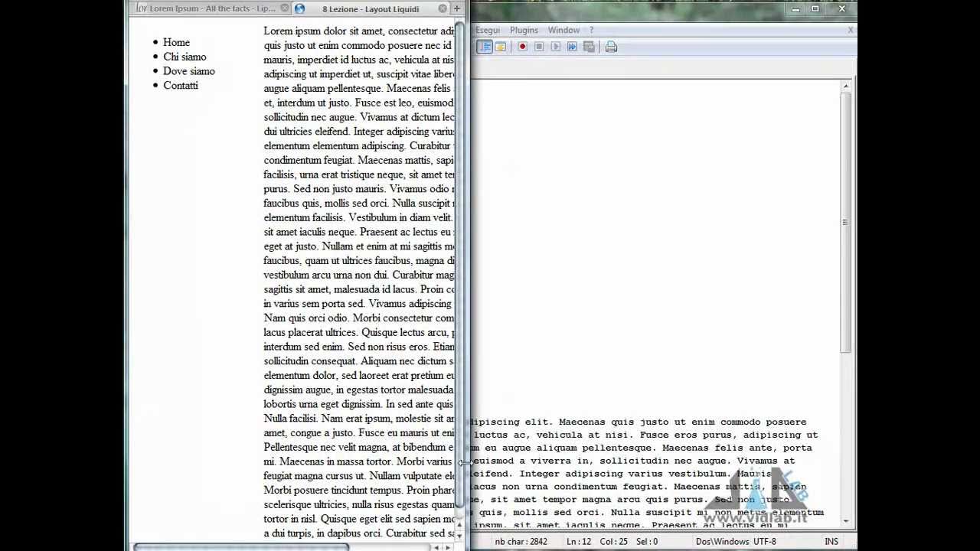Click the 'Sel : 0' status bar entry
Screen dimensions: 980x551
646,542
